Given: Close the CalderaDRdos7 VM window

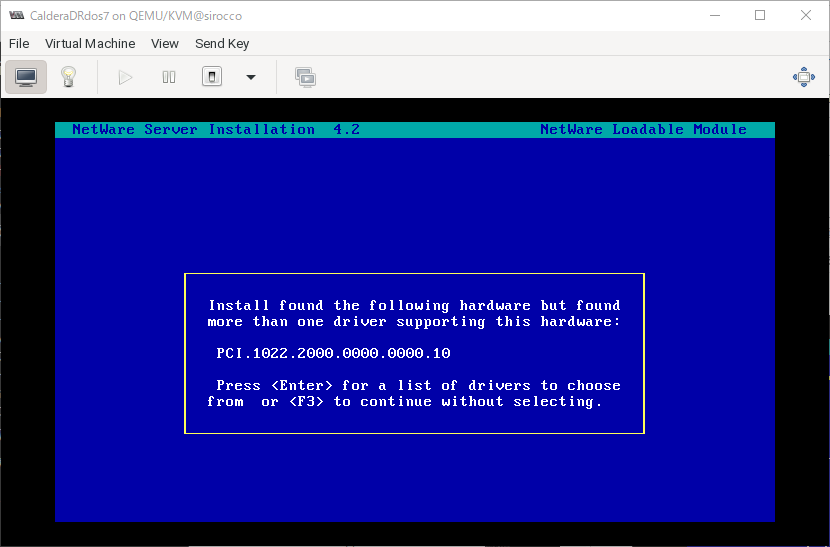Looking at the screenshot, I should coord(806,15).
